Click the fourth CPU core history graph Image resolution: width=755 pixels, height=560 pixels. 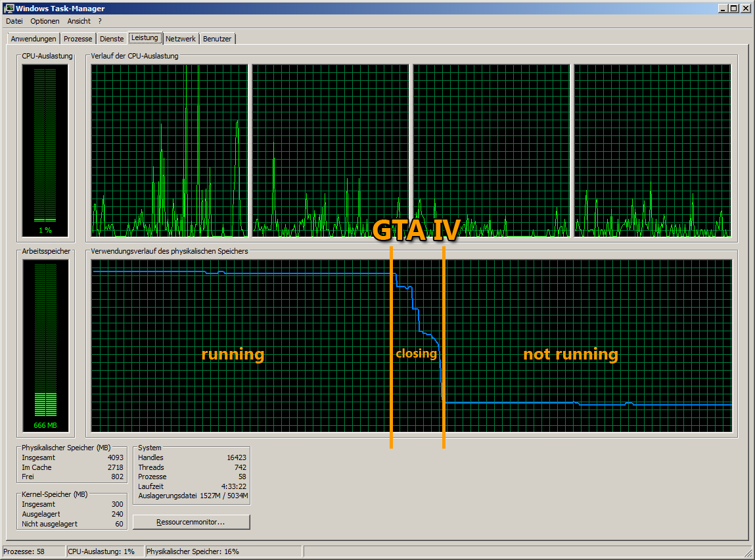[x=652, y=151]
